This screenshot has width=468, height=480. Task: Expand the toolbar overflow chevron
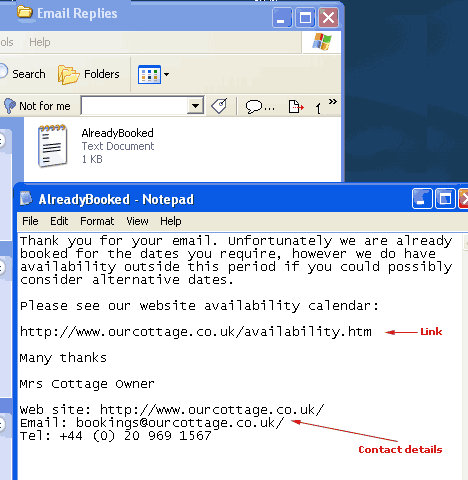[332, 102]
